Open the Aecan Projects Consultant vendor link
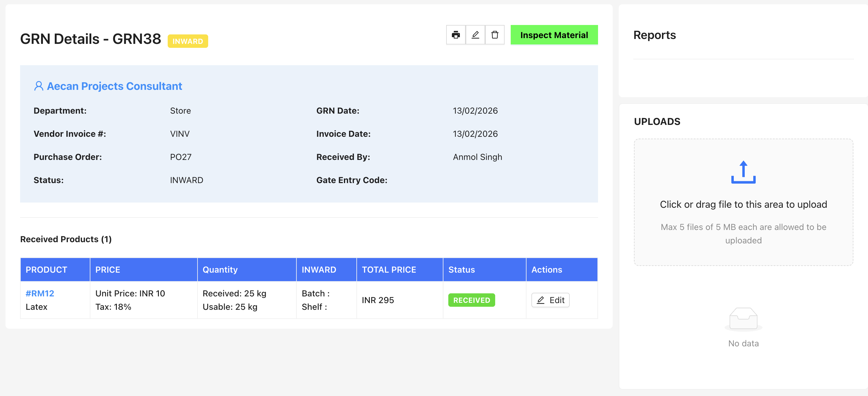868x396 pixels. tap(114, 86)
